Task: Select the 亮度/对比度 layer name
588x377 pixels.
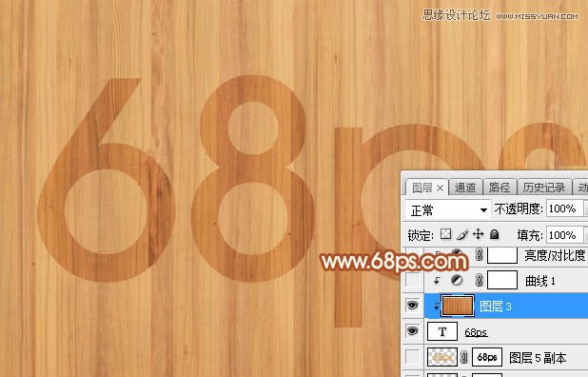Action: [x=555, y=255]
